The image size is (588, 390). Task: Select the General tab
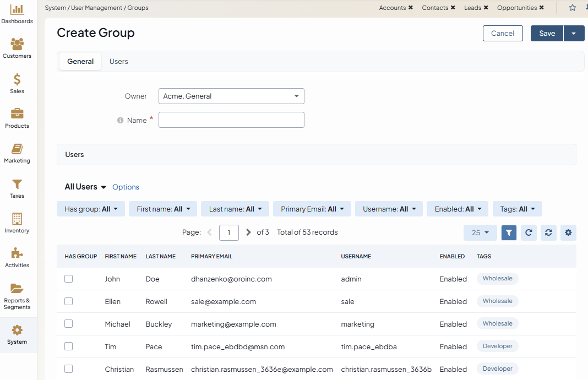(x=80, y=62)
